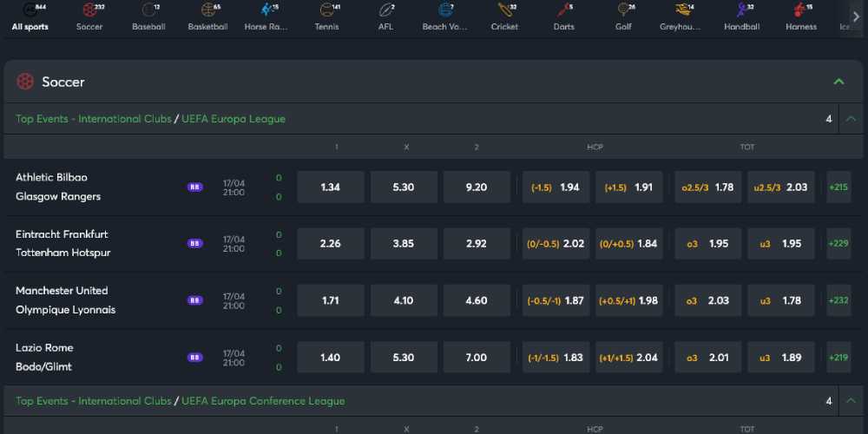Screen dimensions: 868x434
Task: Select Olympique Lyonnais away win odds 4.60
Action: point(476,300)
